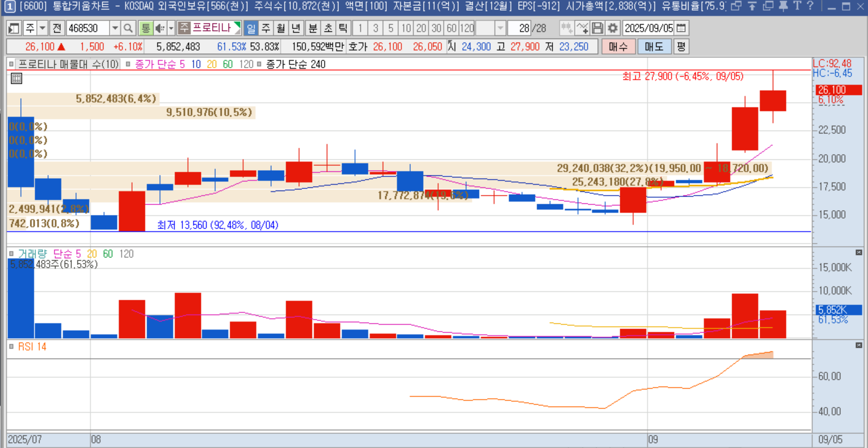The image size is (868, 448).
Task: Click the 종가 단순 5 moving average legend
Action: pos(160,64)
